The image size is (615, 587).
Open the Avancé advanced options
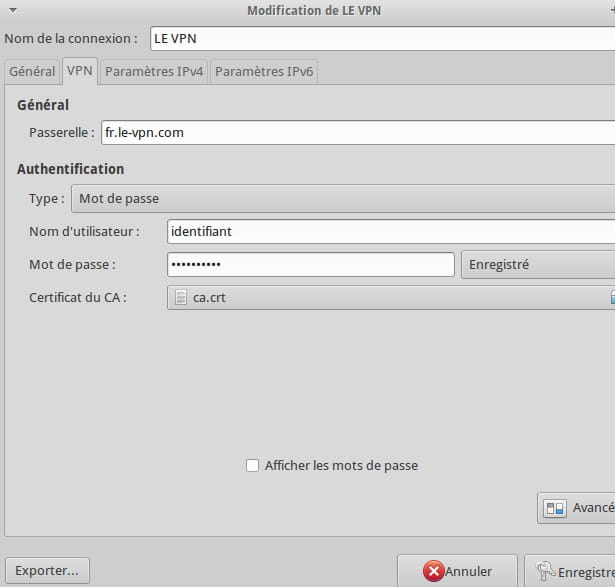(576, 508)
